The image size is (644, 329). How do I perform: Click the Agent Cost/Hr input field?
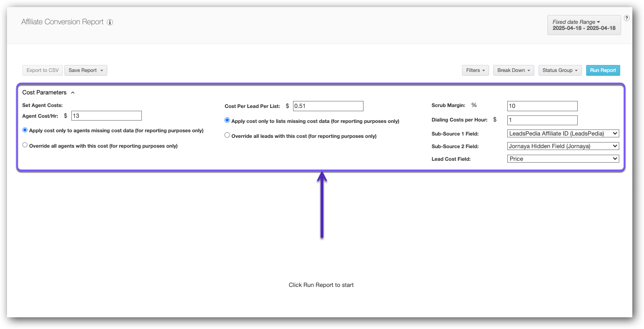(x=106, y=115)
